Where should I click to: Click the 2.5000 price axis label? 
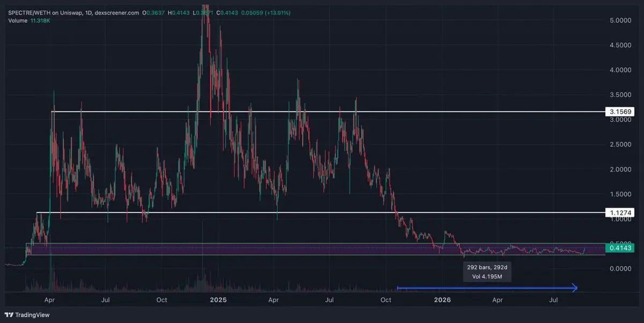(x=619, y=145)
